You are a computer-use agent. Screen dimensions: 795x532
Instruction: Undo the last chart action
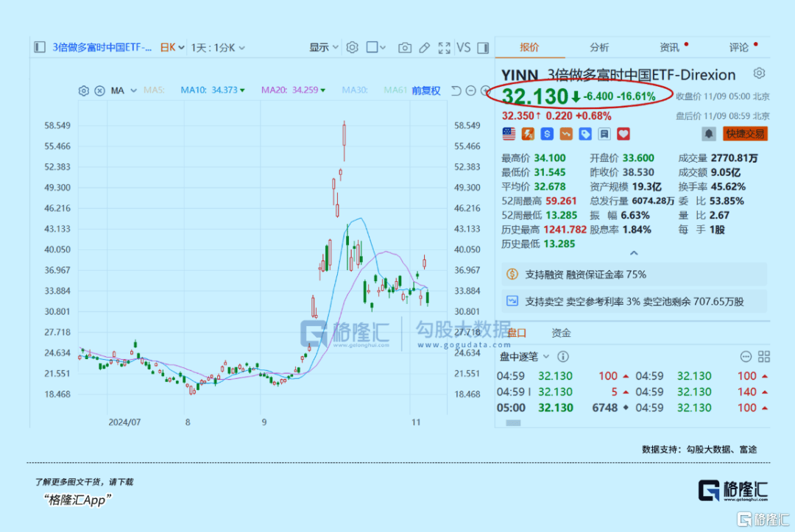point(456,92)
